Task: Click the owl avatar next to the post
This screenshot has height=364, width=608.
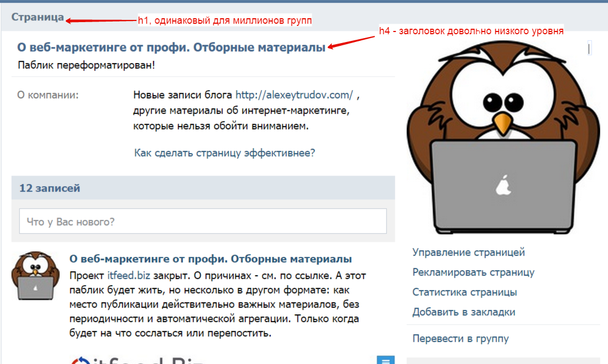Action: tap(36, 276)
